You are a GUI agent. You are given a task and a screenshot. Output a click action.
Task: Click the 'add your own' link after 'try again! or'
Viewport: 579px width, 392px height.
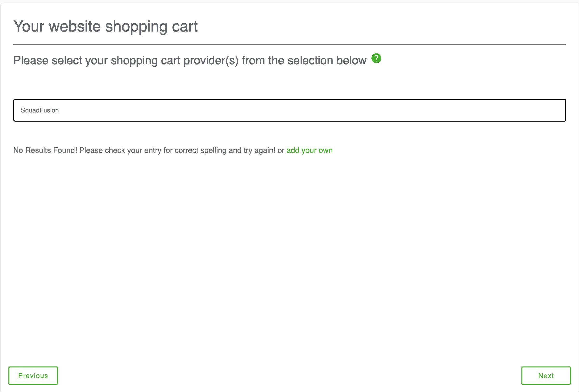click(309, 150)
